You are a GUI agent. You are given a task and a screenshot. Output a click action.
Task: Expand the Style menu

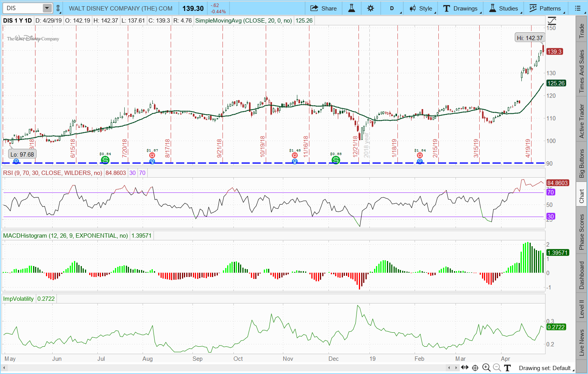[421, 8]
